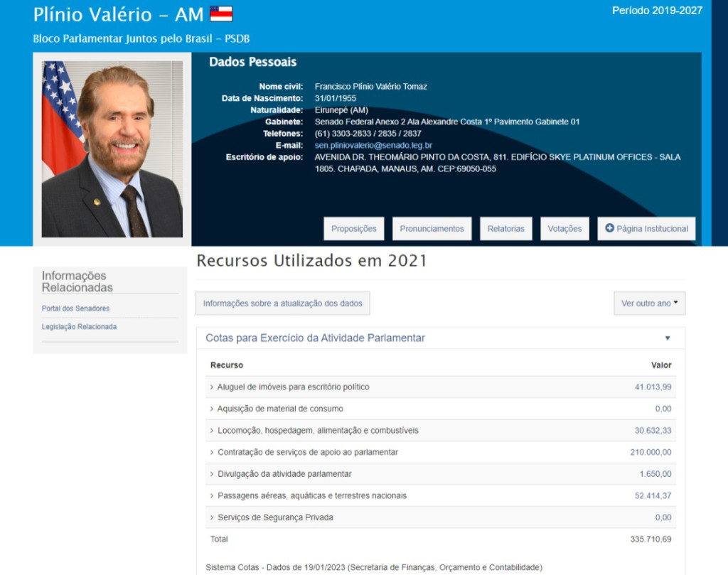Open the Legislação Relacionada link
The width and height of the screenshot is (728, 575).
pyautogui.click(x=79, y=326)
